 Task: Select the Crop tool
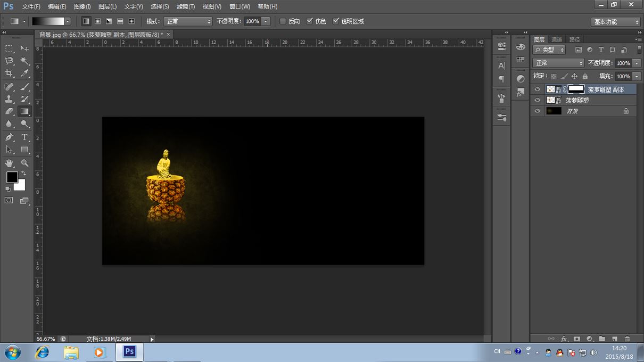click(9, 73)
